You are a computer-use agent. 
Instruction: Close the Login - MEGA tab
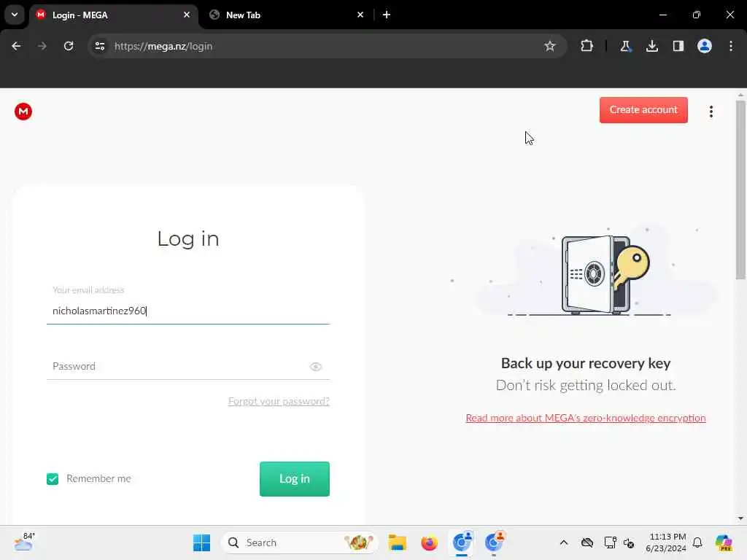tap(187, 15)
